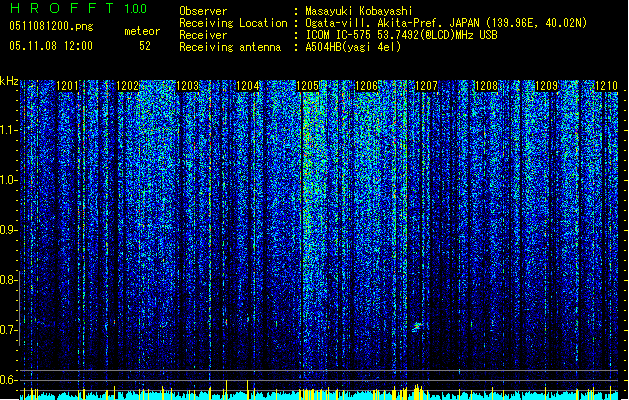Click the 1209 time marker
Viewport: 629px width, 400px height.
tap(546, 86)
